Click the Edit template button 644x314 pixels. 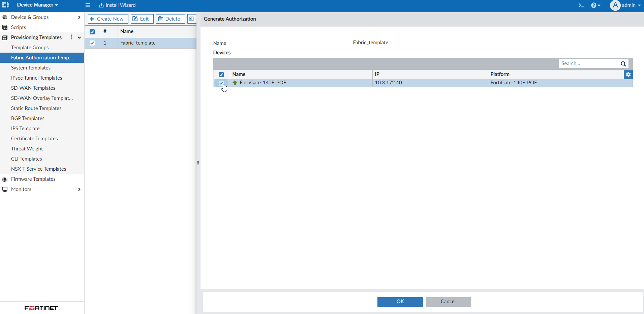(x=142, y=19)
